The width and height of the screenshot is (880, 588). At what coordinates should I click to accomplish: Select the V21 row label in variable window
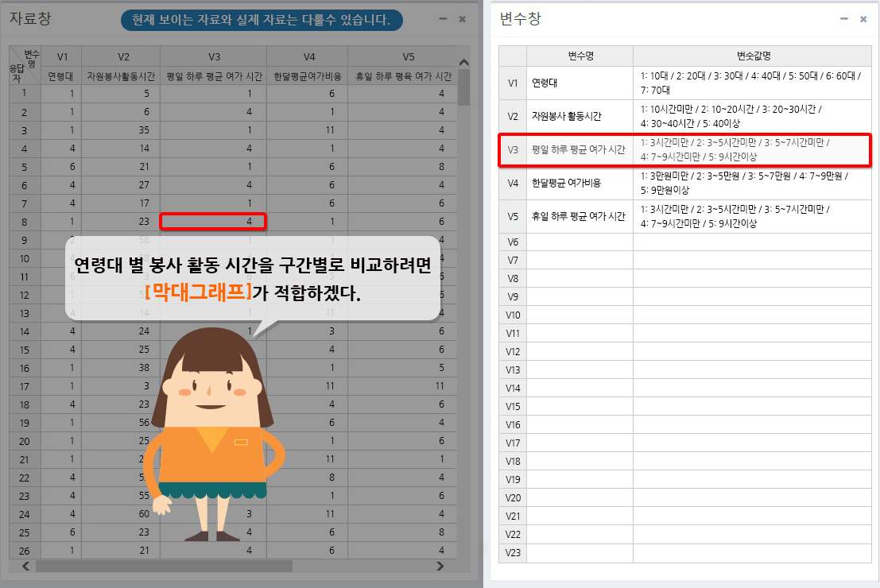click(x=513, y=516)
